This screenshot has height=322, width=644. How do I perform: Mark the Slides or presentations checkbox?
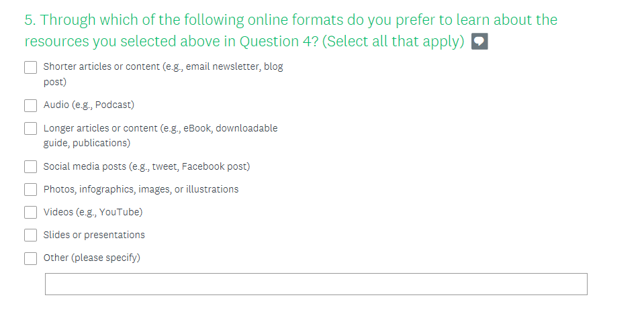[31, 235]
